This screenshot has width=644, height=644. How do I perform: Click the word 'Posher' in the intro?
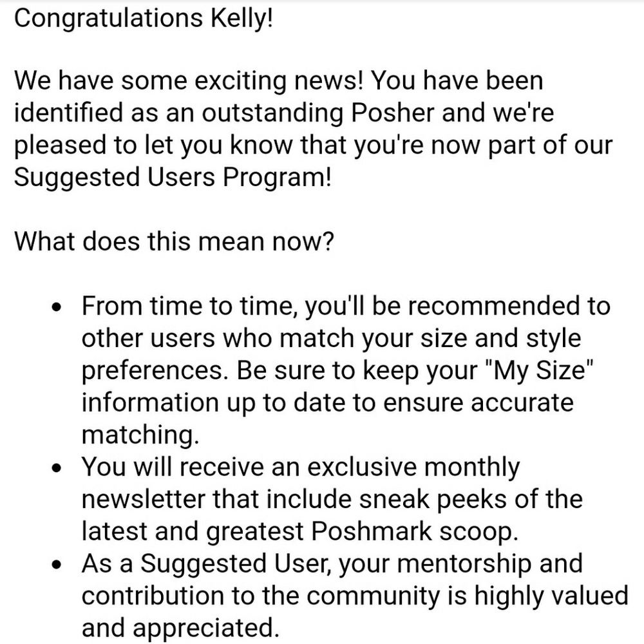point(393,113)
